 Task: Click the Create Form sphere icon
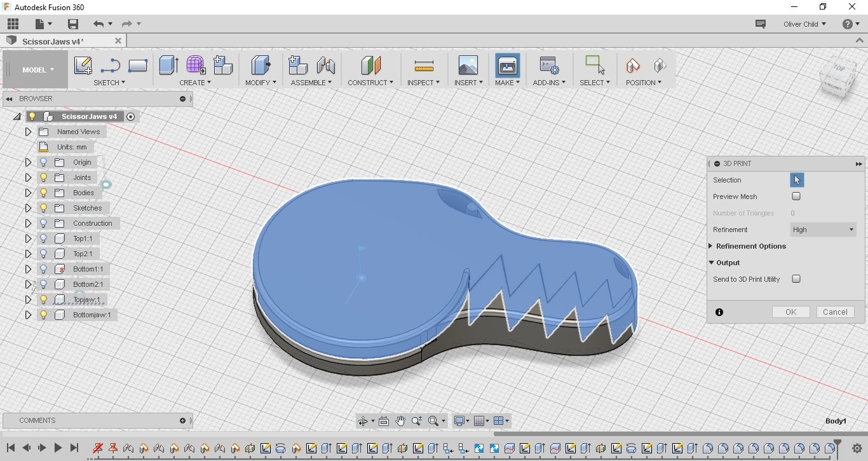coord(196,65)
